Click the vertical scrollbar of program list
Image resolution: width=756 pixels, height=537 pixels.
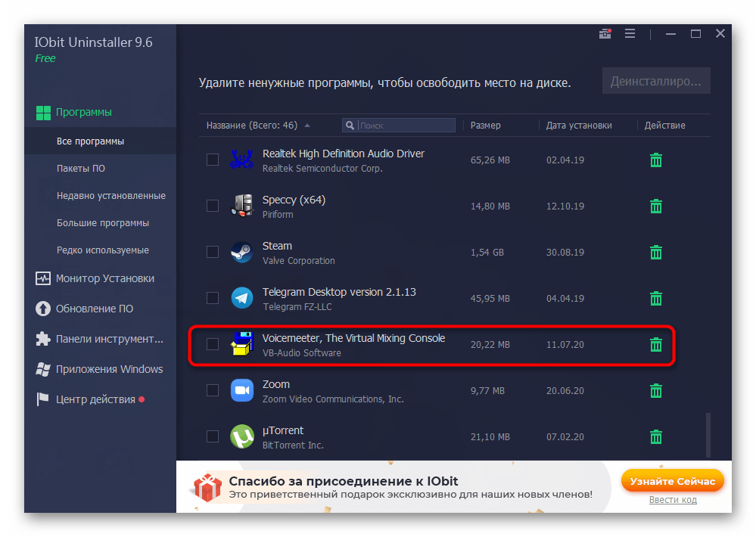click(709, 433)
